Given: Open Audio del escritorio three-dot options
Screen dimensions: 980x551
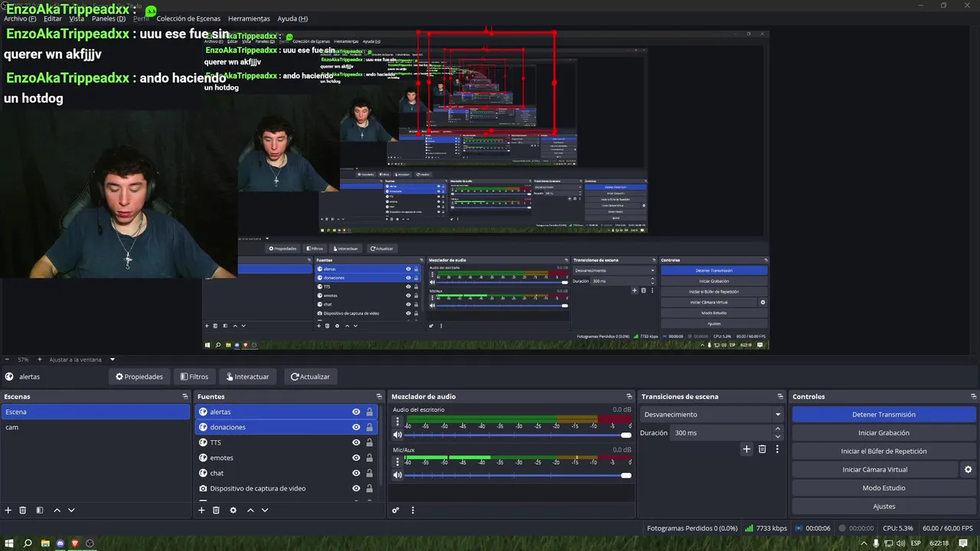Looking at the screenshot, I should click(x=397, y=422).
